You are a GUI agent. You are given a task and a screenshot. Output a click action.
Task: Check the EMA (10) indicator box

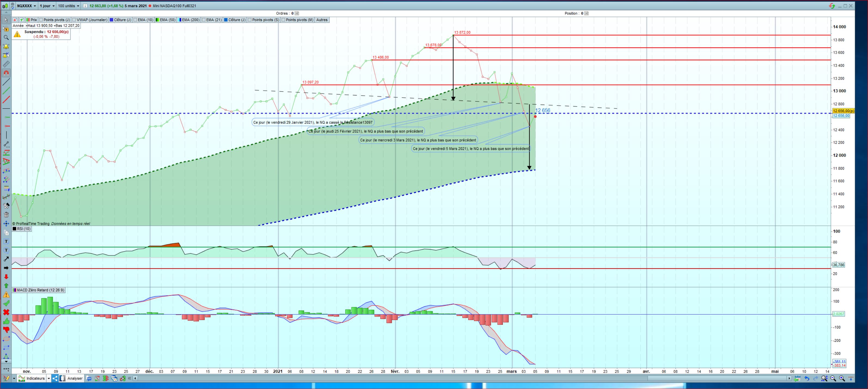(x=136, y=20)
